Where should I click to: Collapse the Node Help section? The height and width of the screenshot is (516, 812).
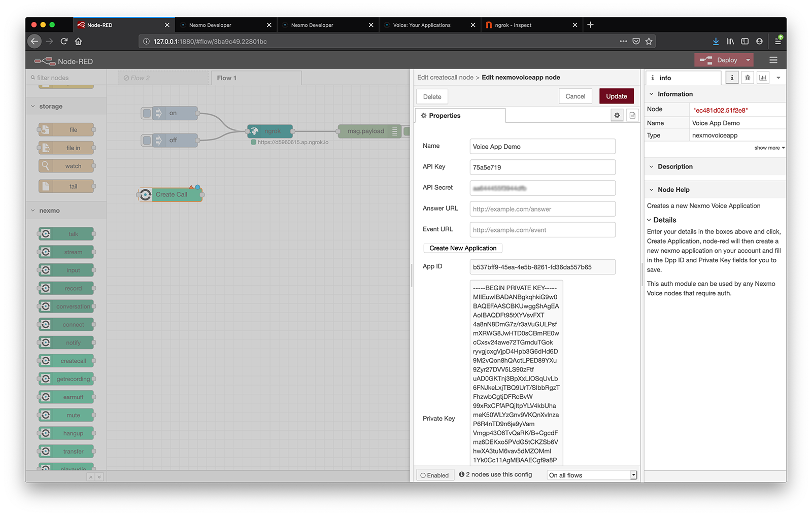652,190
